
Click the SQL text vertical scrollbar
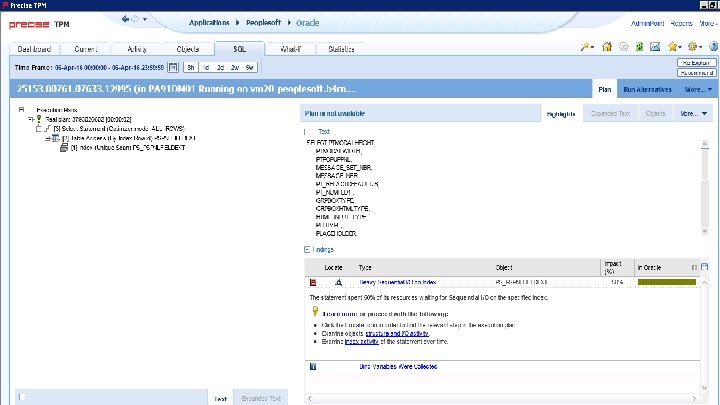click(705, 188)
